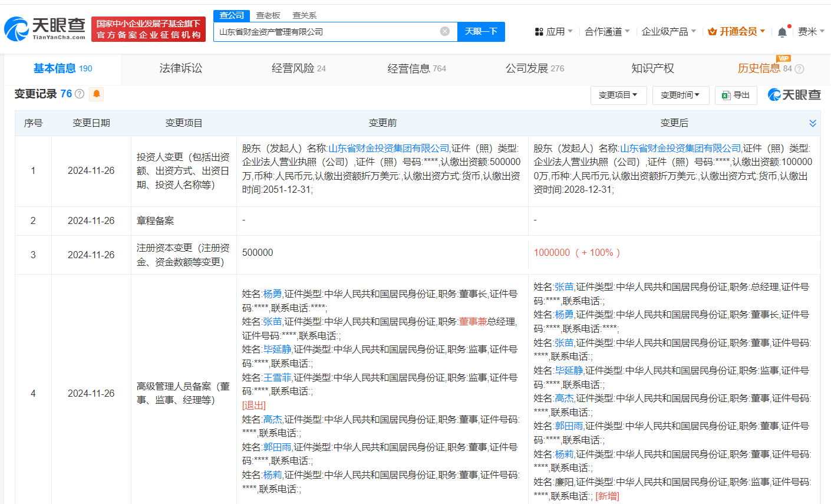Open the 山东省财金投资集团有限公司 link in 变更前
The height and width of the screenshot is (504, 831).
point(388,148)
